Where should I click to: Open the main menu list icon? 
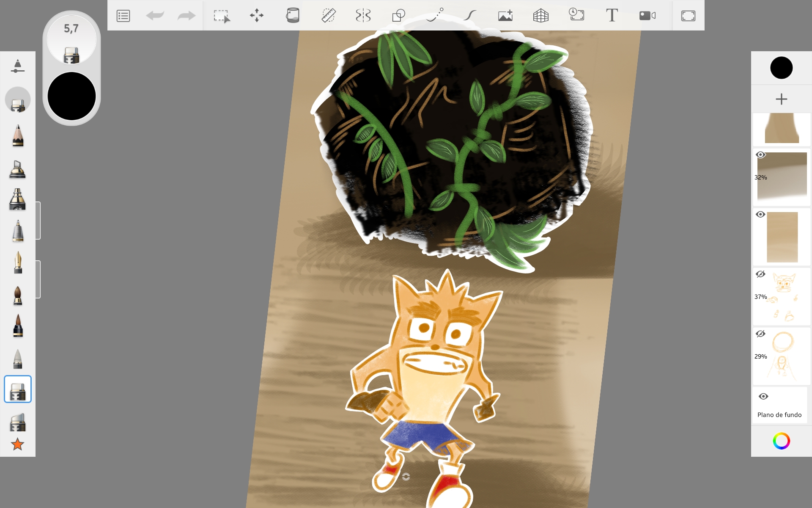coord(123,16)
